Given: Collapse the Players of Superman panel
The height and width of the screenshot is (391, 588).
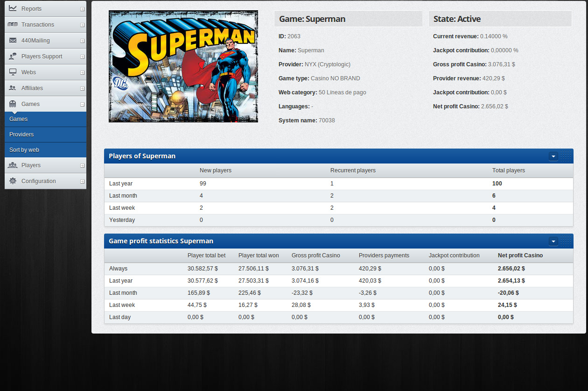Looking at the screenshot, I should click(x=553, y=156).
